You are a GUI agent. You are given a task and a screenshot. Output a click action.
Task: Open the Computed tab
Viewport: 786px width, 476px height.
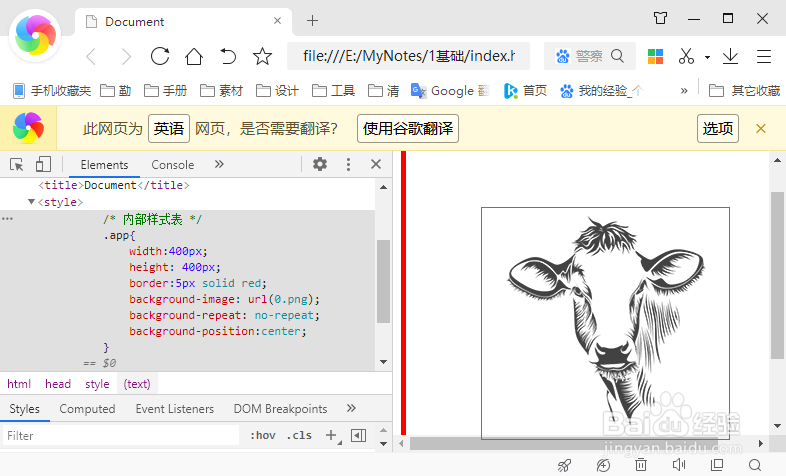(87, 409)
